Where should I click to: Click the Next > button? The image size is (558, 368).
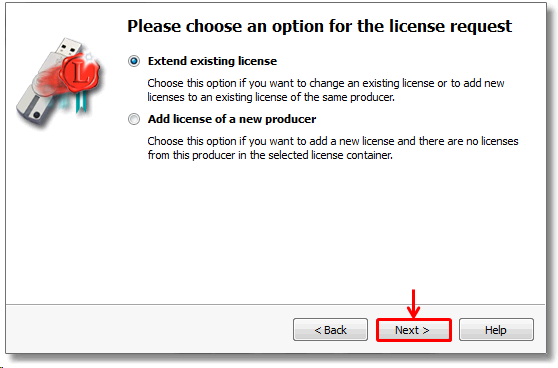tap(414, 330)
